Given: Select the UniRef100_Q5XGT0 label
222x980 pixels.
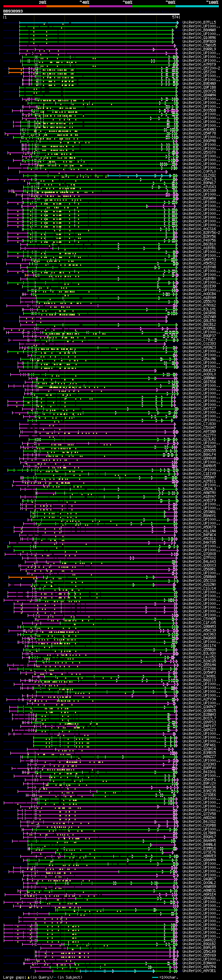Looking at the screenshot, I should (x=199, y=153).
